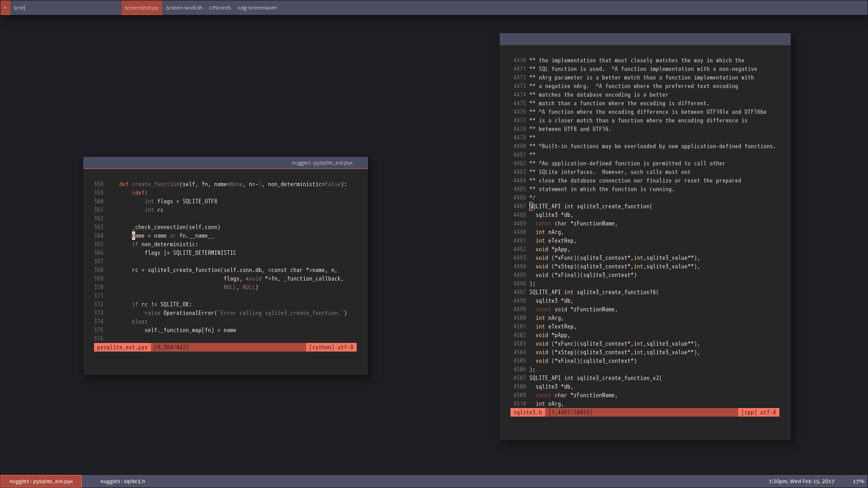Viewport: 868px width, 488px height.
Task: Click the utf-8 encoding badge in pysqlite_ext.pyx statusline
Action: pos(345,347)
